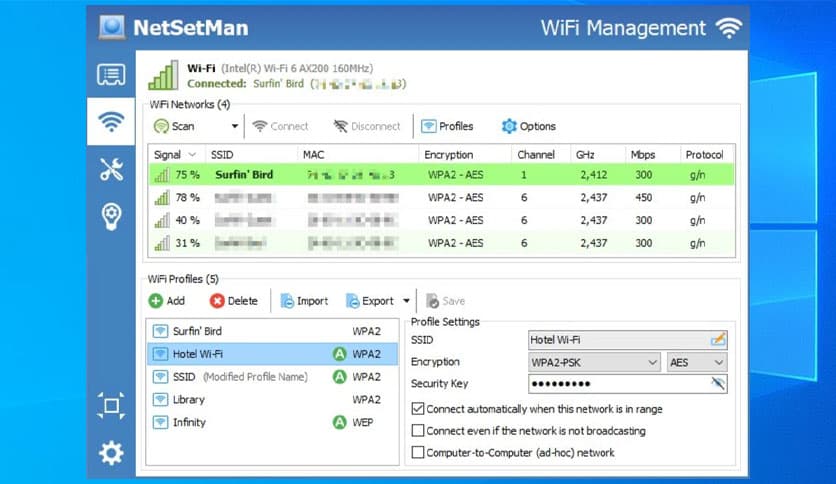Click the Connect toolbar button

click(280, 126)
